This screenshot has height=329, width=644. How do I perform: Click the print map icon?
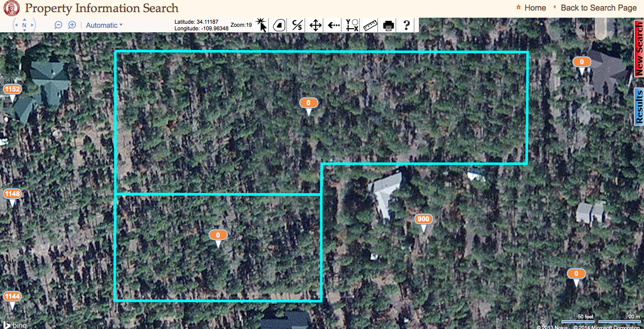[388, 25]
